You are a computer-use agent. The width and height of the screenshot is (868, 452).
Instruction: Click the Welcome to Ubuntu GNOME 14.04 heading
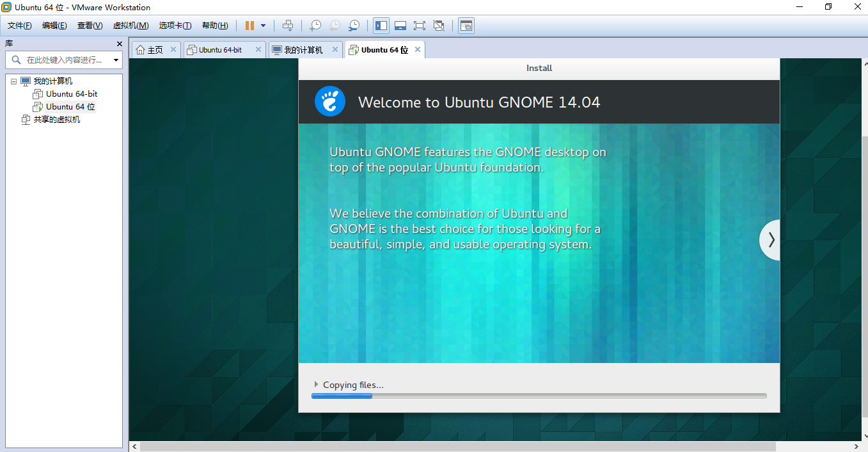479,102
